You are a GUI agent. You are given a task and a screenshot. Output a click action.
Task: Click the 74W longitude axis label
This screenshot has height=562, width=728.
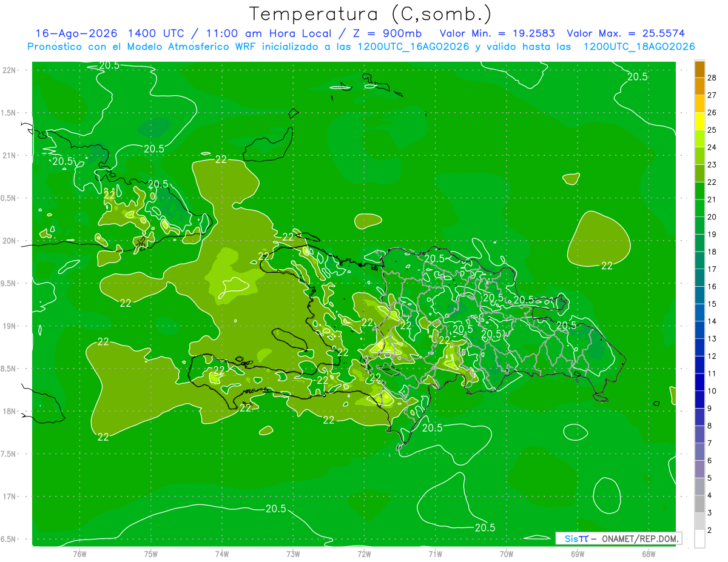(x=222, y=554)
